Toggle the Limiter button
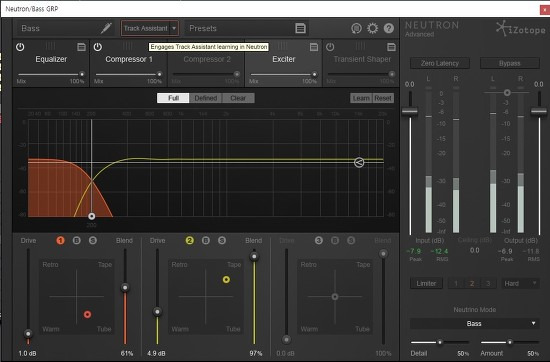This screenshot has height=362, width=550. pyautogui.click(x=426, y=283)
